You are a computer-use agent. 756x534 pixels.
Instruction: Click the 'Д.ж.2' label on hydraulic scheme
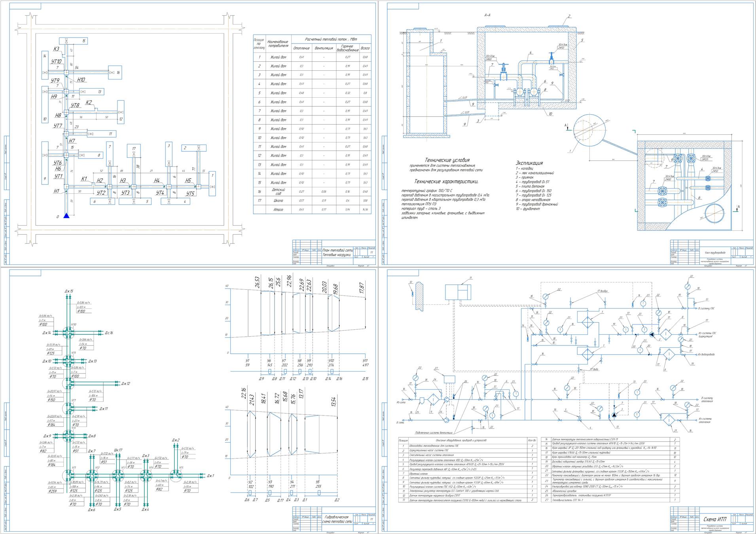coord(176,440)
